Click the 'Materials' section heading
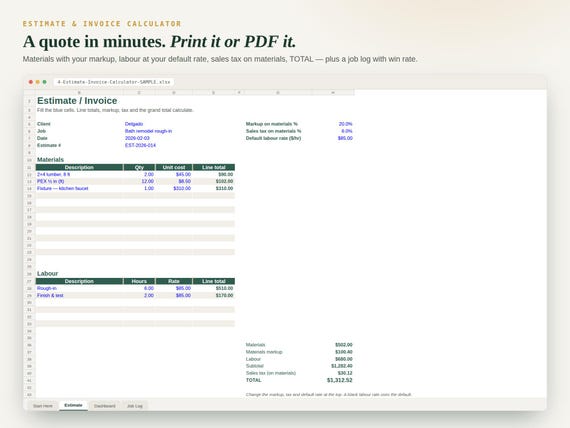Screen dimensions: 570x428 50,160
